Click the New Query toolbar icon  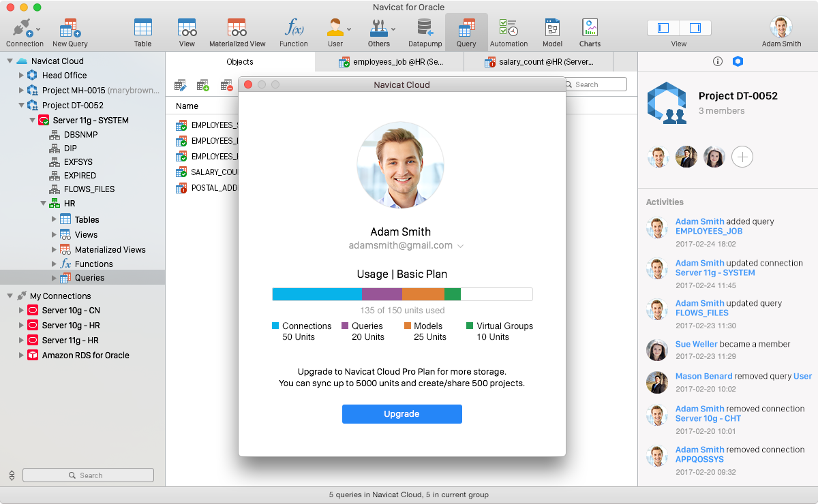coord(70,32)
